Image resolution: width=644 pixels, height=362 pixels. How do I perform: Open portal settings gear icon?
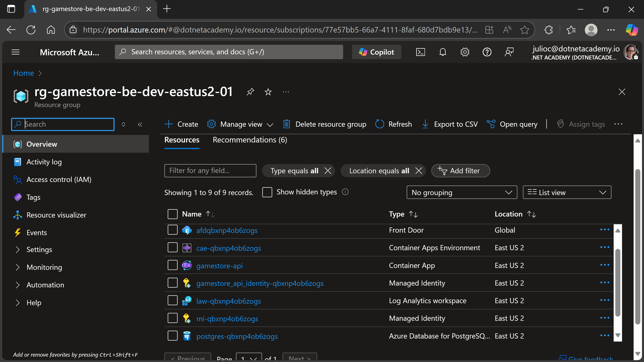[x=465, y=52]
